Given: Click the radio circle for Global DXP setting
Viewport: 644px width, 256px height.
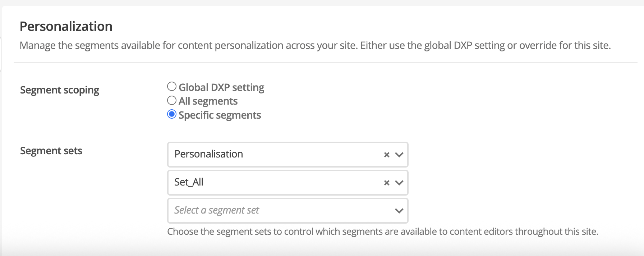Looking at the screenshot, I should pos(171,86).
